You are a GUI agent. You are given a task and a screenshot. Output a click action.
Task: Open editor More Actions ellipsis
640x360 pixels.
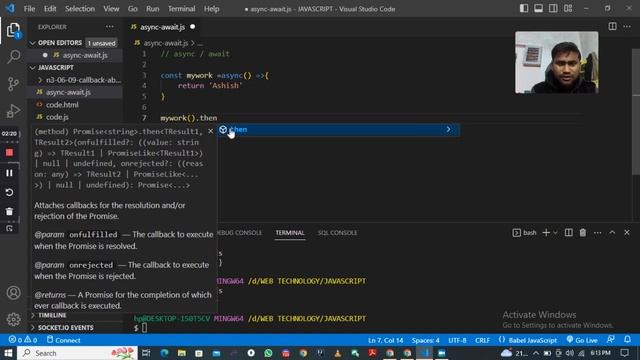point(627,27)
